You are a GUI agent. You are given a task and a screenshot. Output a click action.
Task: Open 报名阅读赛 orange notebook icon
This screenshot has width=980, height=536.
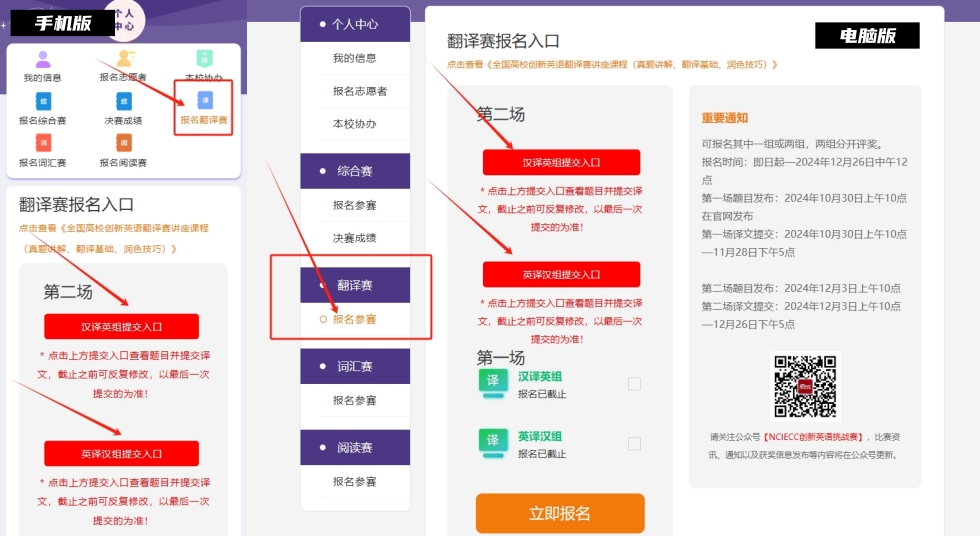[x=123, y=143]
